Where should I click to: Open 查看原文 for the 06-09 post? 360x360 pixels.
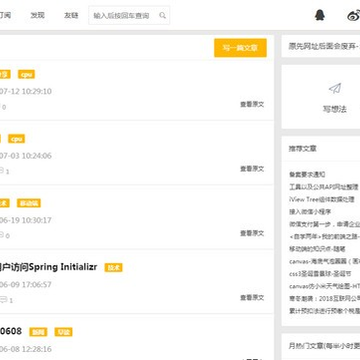(252, 297)
